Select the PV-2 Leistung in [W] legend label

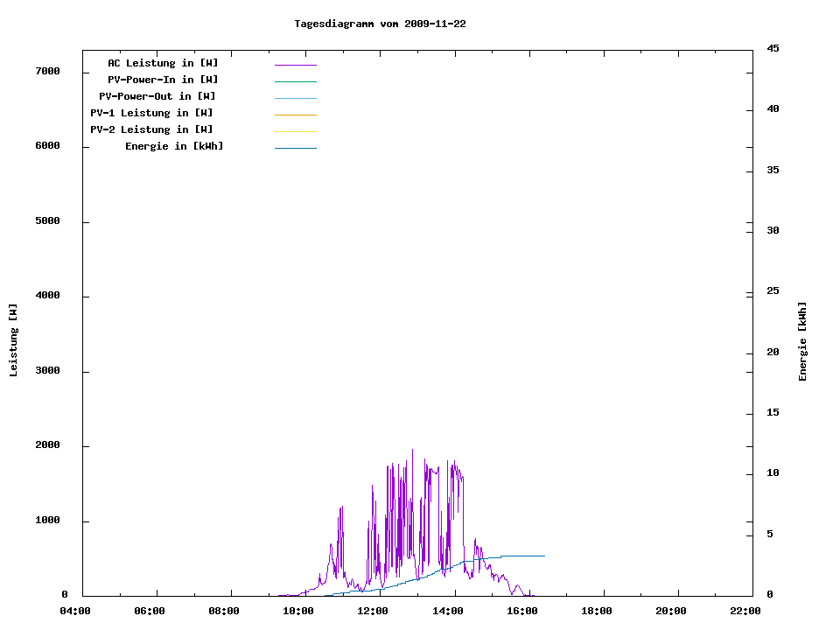click(x=151, y=129)
